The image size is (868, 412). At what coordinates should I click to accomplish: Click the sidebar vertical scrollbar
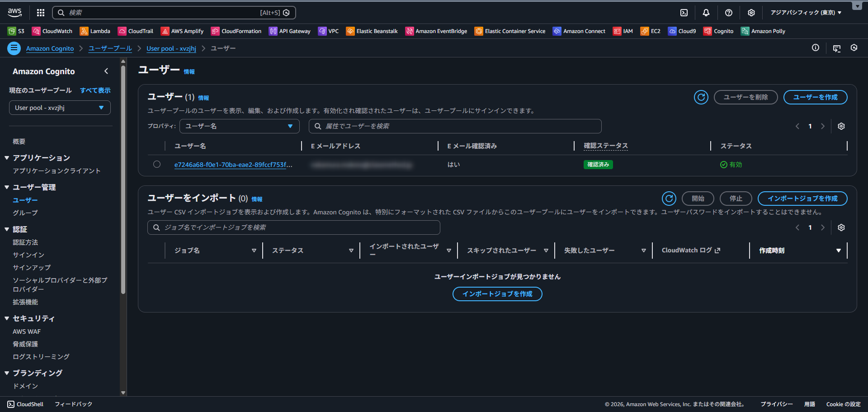click(x=123, y=181)
